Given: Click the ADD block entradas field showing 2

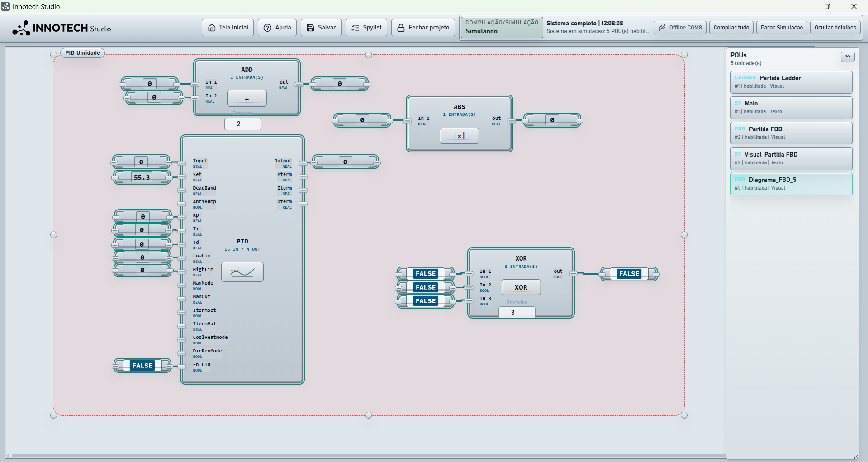Looking at the screenshot, I should click(242, 124).
